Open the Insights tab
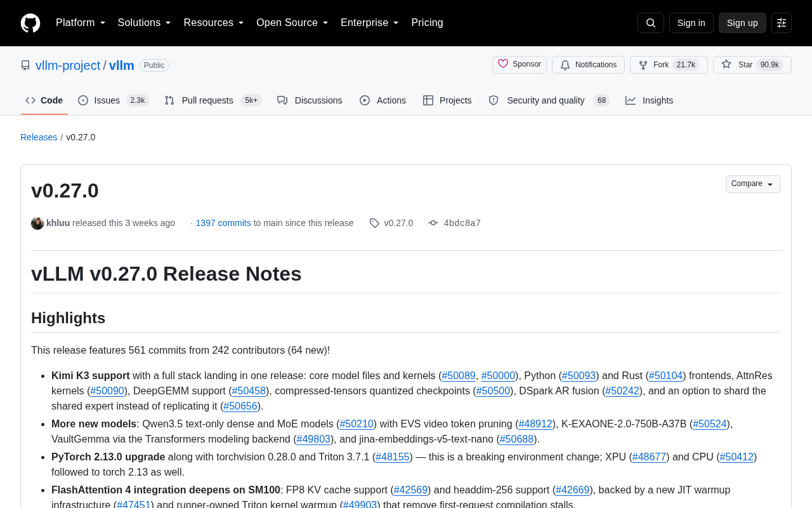 coord(650,100)
